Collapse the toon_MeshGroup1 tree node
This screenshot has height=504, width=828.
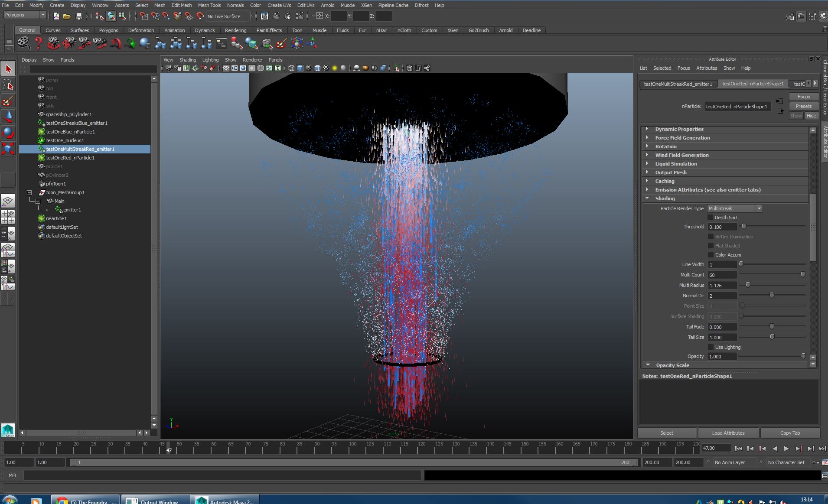click(x=29, y=192)
